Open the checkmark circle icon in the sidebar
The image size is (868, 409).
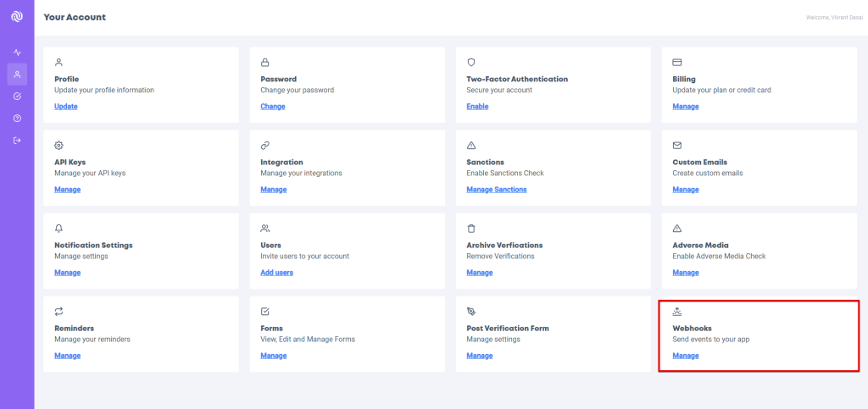tap(17, 97)
